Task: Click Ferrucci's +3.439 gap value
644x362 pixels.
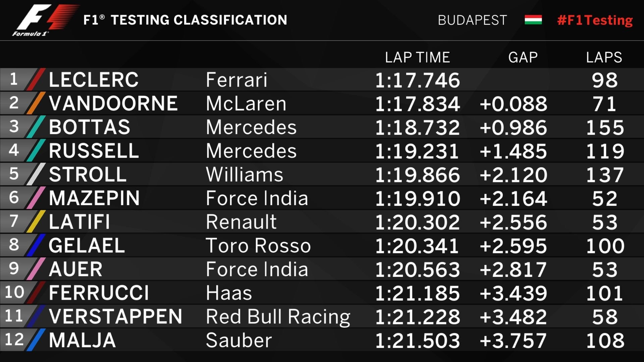Action: pyautogui.click(x=513, y=293)
